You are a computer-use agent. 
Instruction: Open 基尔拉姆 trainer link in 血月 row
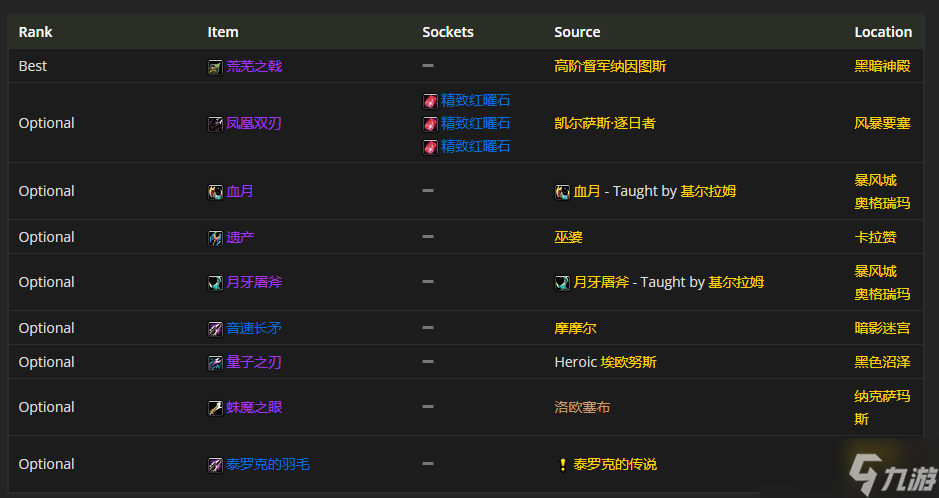(x=708, y=192)
